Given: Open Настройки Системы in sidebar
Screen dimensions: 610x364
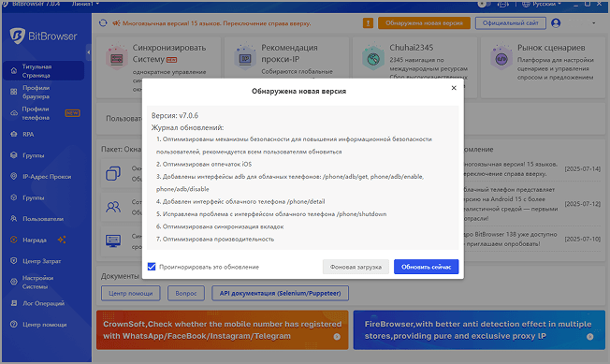Looking at the screenshot, I should pos(43,282).
